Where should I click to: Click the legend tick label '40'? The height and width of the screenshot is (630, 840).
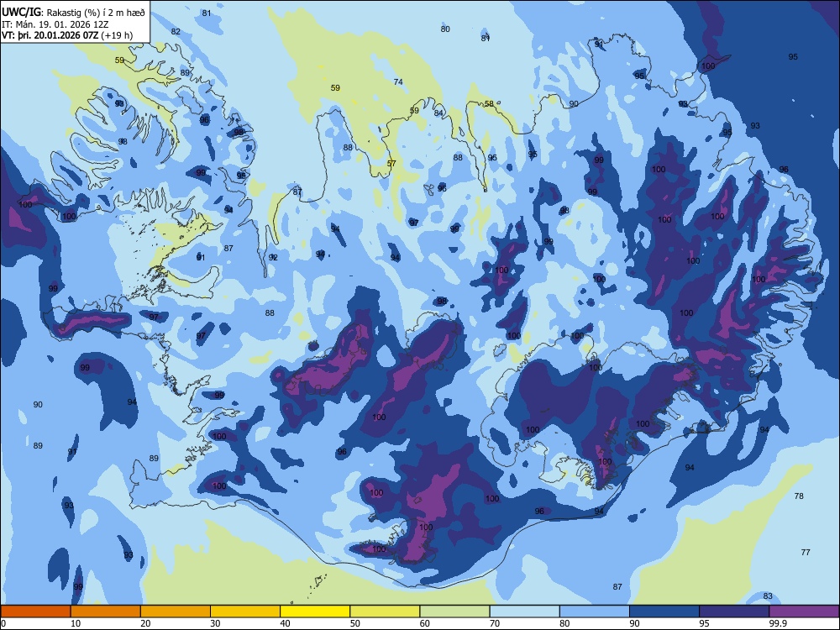click(x=285, y=623)
